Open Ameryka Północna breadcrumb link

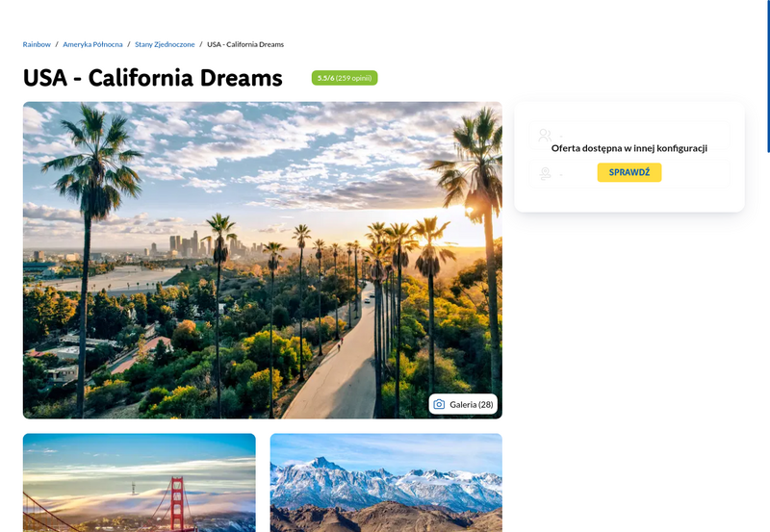click(92, 44)
